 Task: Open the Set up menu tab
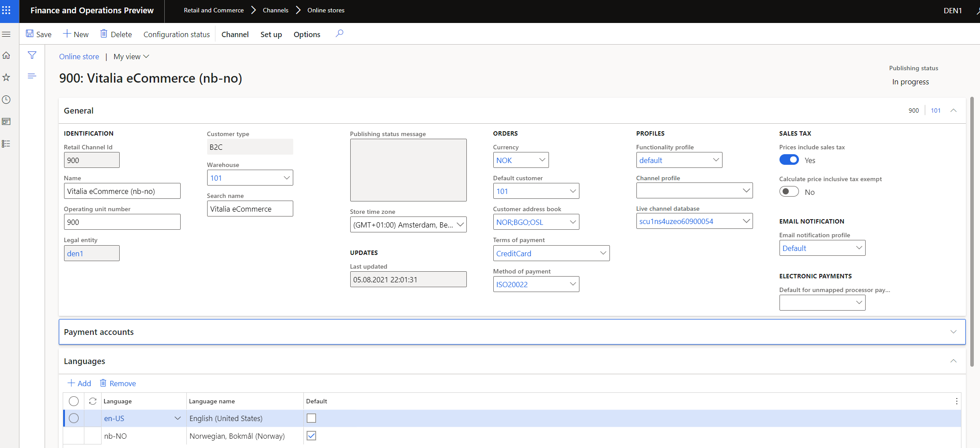[x=271, y=34]
